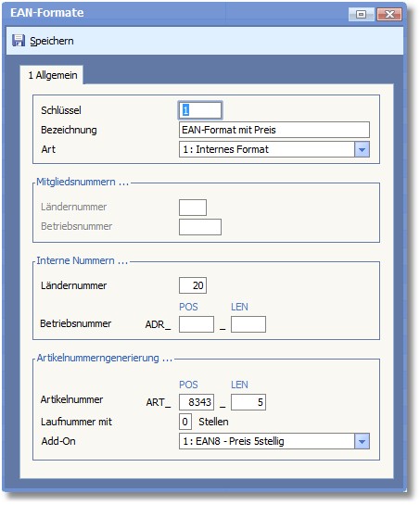Switch to the 1 Allgemein tab

click(x=52, y=75)
